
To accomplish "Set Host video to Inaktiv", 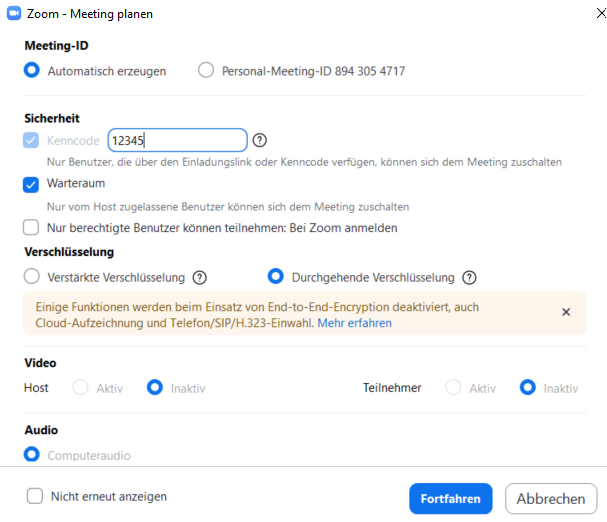I will tap(155, 387).
